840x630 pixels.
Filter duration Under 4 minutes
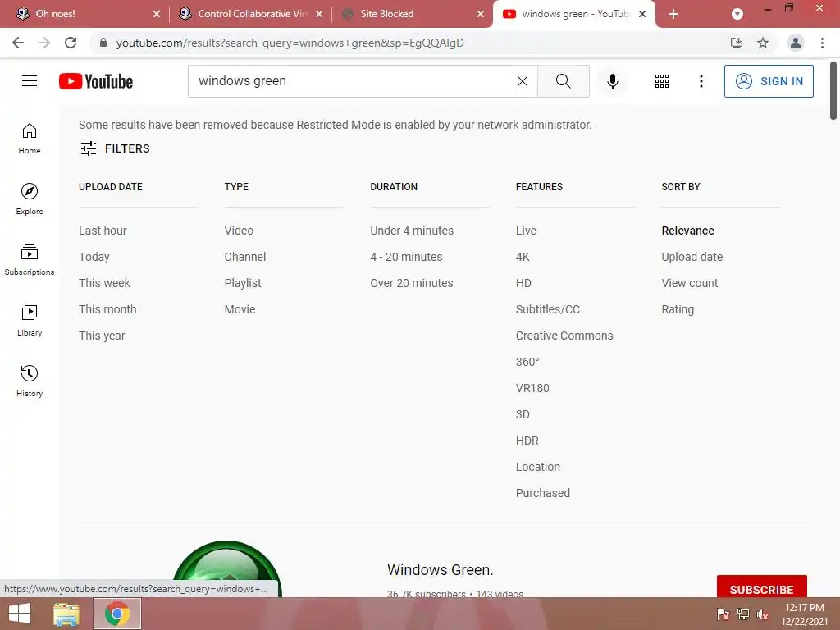412,231
